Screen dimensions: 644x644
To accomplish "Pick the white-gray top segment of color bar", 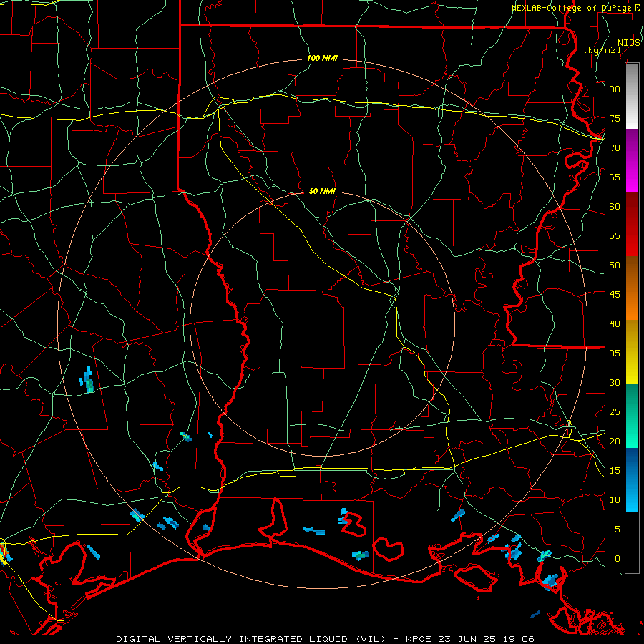I will (x=632, y=96).
